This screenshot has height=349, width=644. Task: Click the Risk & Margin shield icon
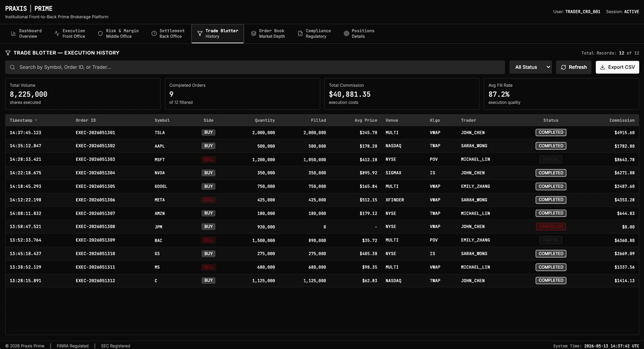point(100,34)
